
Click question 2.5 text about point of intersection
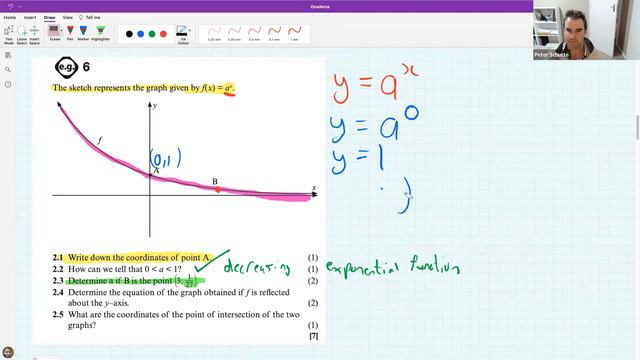click(184, 320)
